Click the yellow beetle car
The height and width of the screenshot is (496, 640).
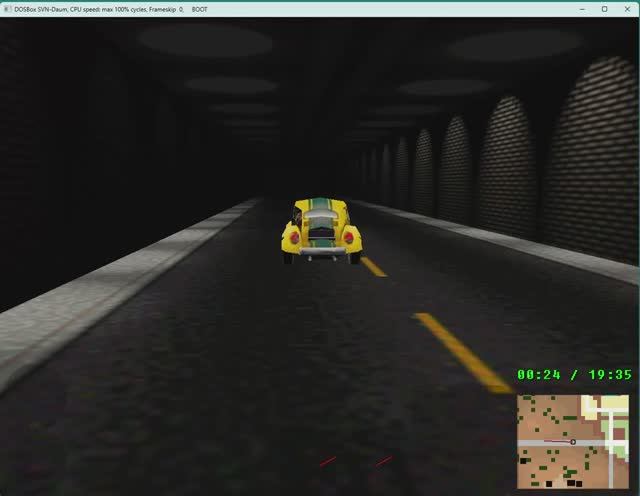[x=321, y=231]
